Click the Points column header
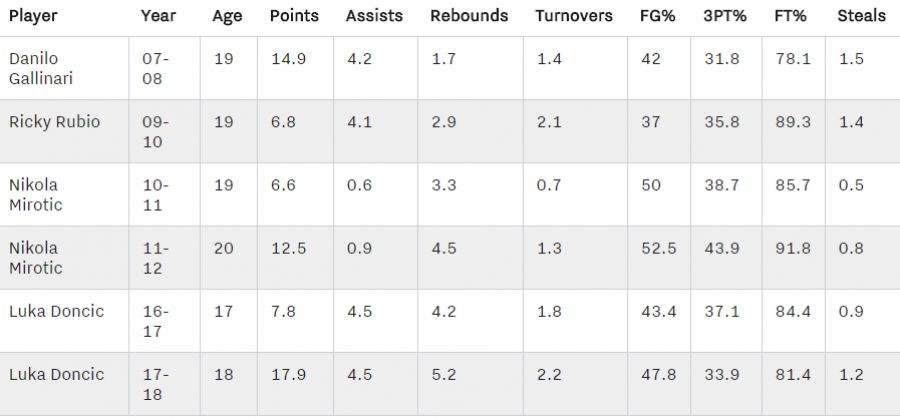This screenshot has width=900, height=419. point(294,16)
